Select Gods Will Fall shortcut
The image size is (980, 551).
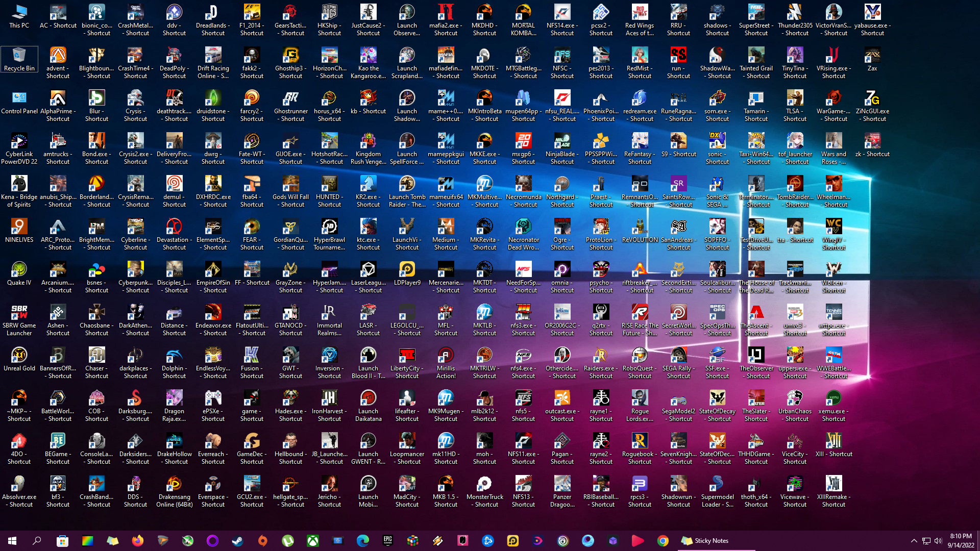click(291, 191)
